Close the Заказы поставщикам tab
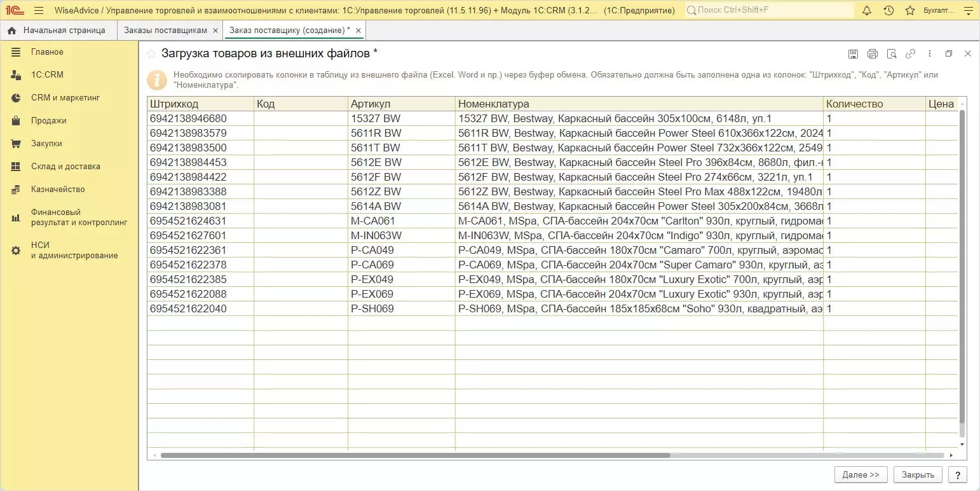 pyautogui.click(x=215, y=31)
